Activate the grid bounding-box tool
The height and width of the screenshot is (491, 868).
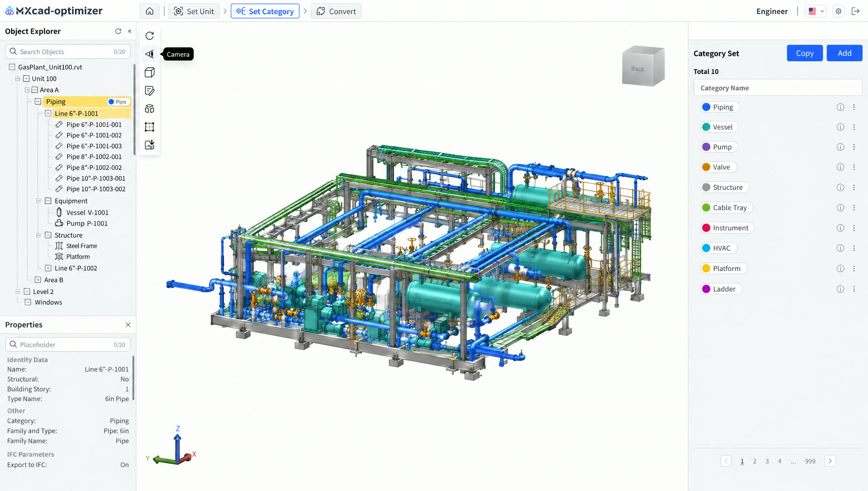tap(150, 127)
